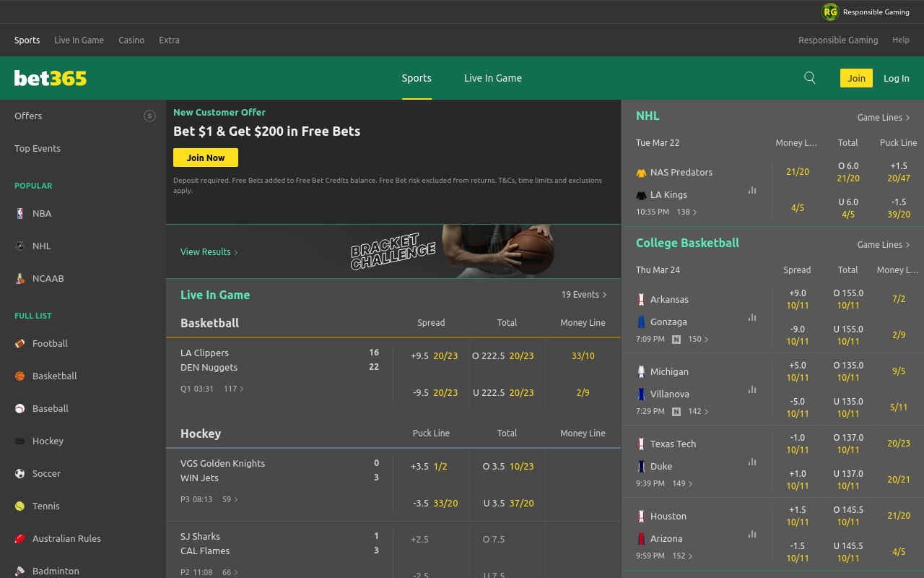Screen dimensions: 924x578
Task: Click the bet365 logo
Action: click(51, 78)
